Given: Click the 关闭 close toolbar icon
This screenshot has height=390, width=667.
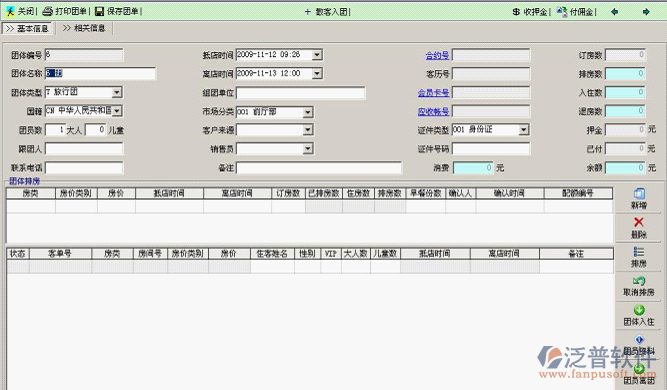Looking at the screenshot, I should coord(11,11).
